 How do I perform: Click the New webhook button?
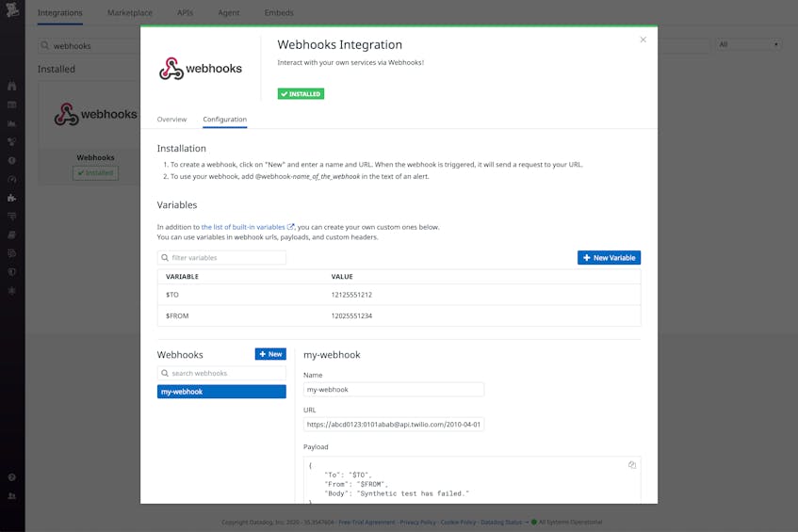270,354
